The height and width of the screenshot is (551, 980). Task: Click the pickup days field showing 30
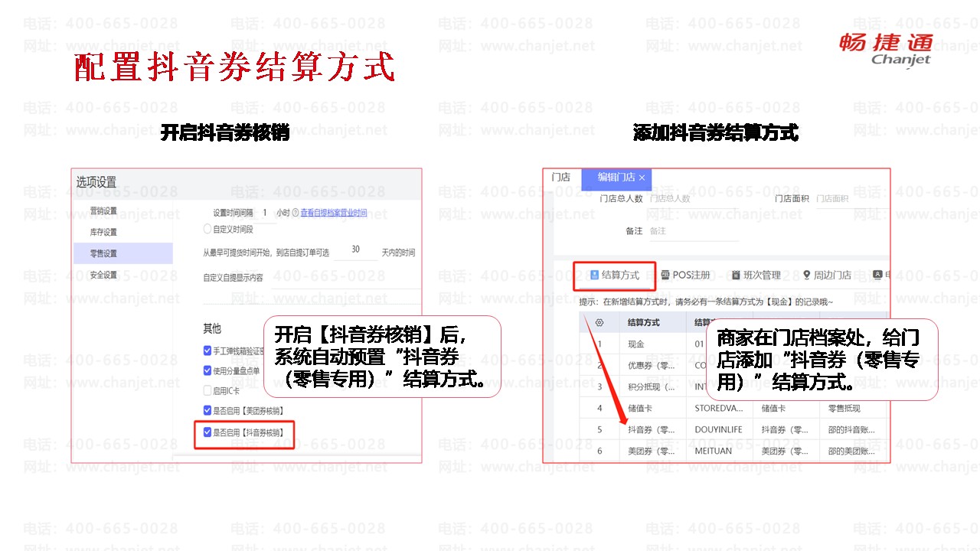(x=356, y=250)
